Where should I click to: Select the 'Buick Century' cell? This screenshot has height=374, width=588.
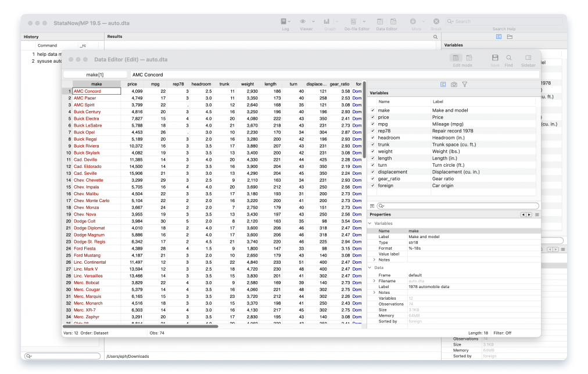click(96, 112)
